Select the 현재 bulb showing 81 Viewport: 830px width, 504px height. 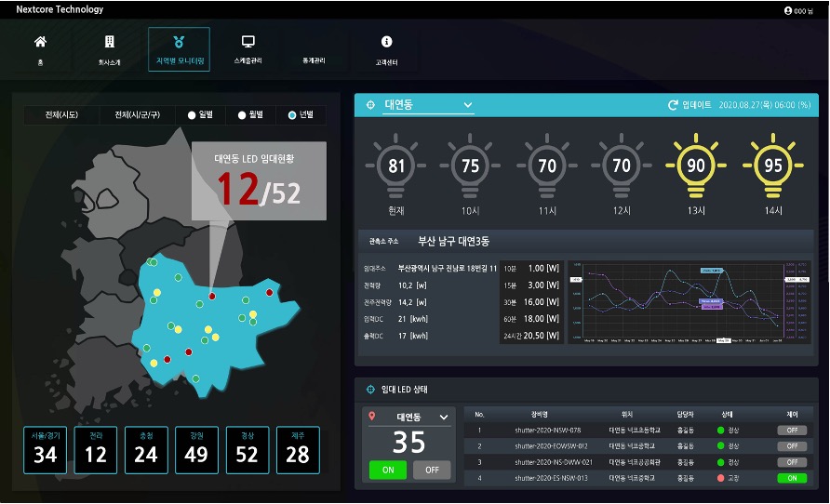396,166
